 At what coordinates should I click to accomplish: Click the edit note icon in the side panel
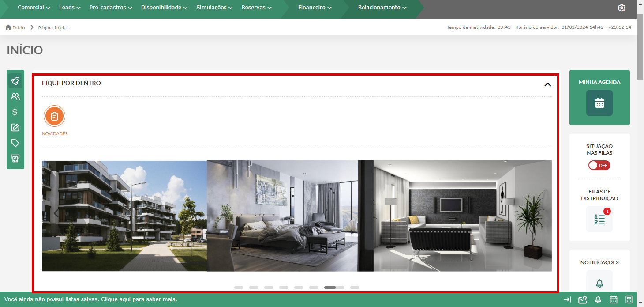click(15, 128)
